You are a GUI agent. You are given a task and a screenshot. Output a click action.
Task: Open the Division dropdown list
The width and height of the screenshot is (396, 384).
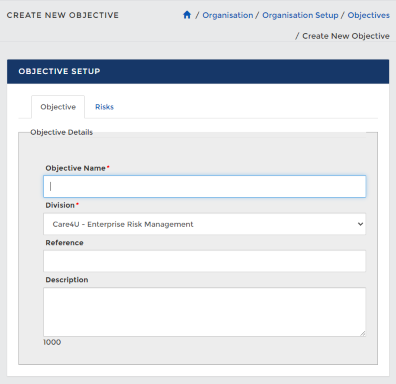[205, 224]
